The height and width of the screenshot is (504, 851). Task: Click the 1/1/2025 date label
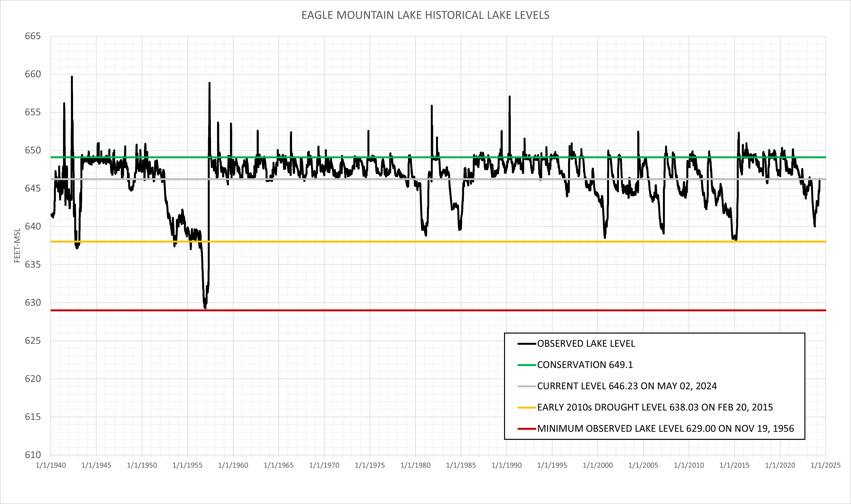pyautogui.click(x=825, y=465)
